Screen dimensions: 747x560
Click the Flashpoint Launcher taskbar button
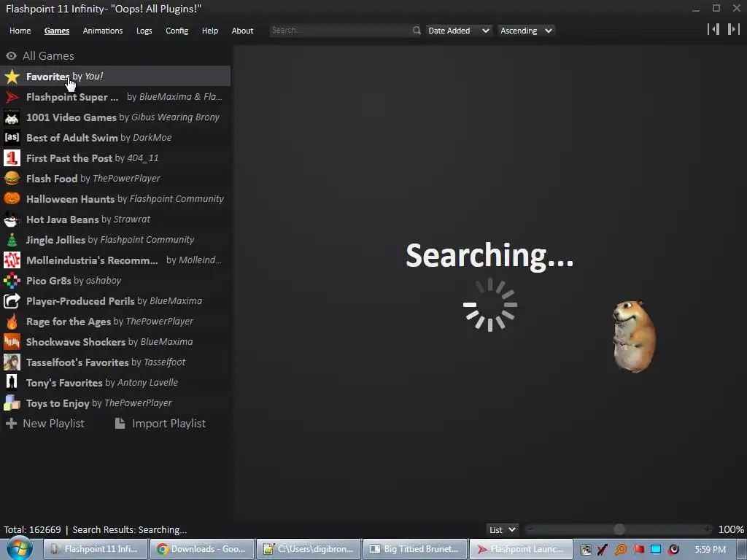(521, 549)
